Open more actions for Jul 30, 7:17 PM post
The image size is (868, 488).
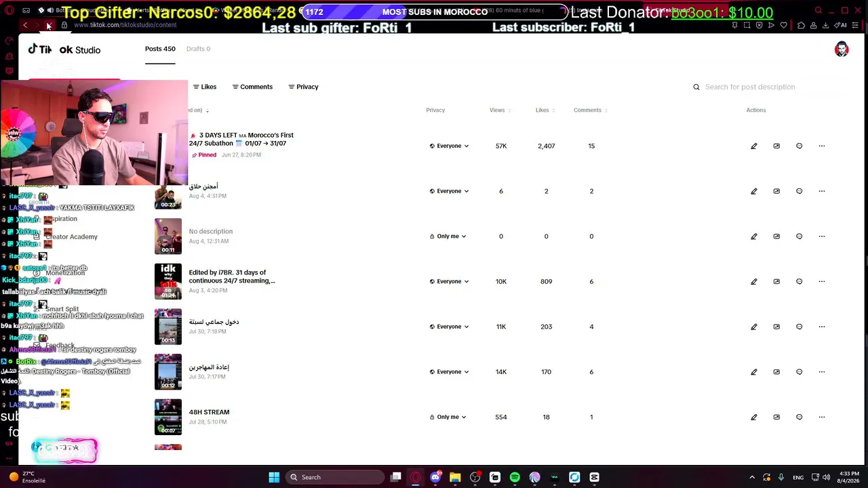(822, 372)
